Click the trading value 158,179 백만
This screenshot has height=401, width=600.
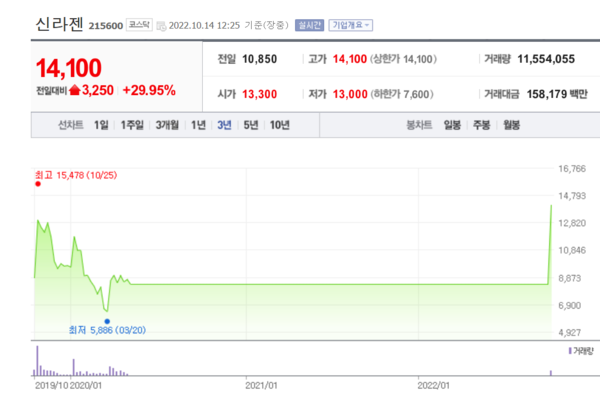[557, 94]
